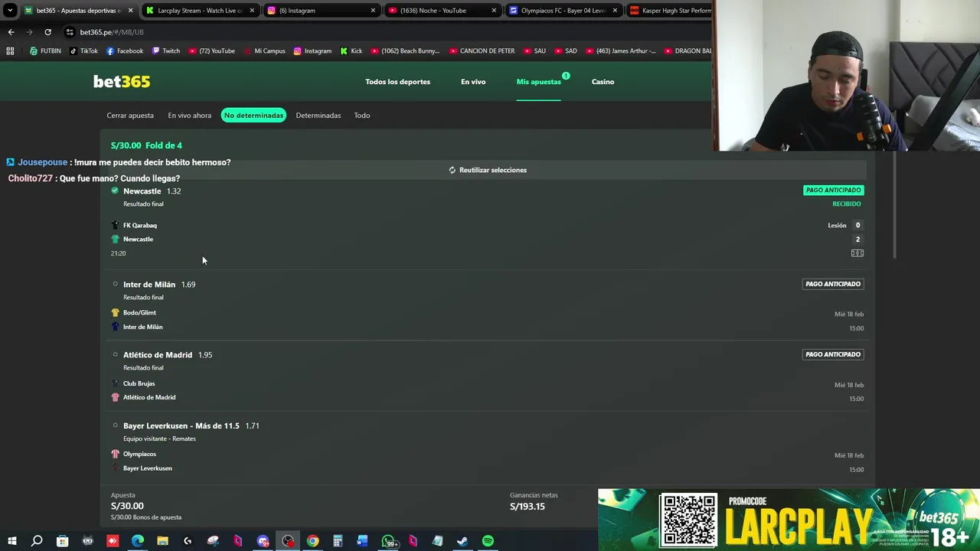The height and width of the screenshot is (551, 980).
Task: Select the No determinadas filter
Action: [x=253, y=116]
